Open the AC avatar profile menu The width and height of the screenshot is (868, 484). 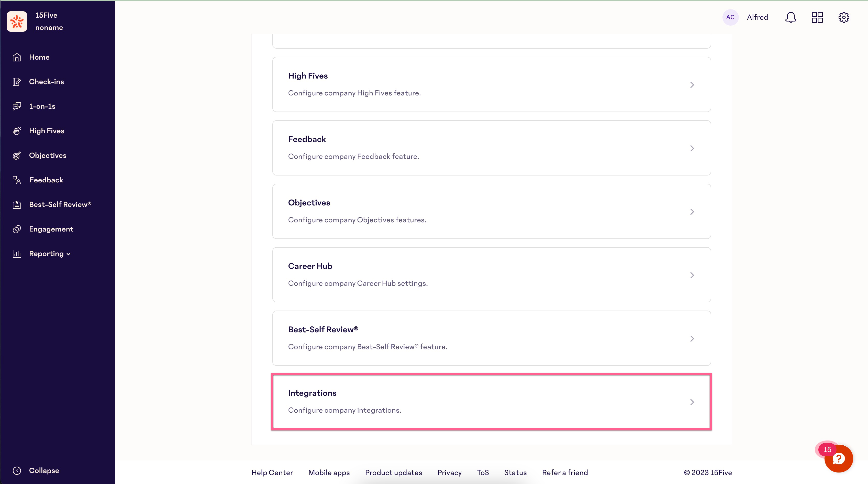(730, 17)
